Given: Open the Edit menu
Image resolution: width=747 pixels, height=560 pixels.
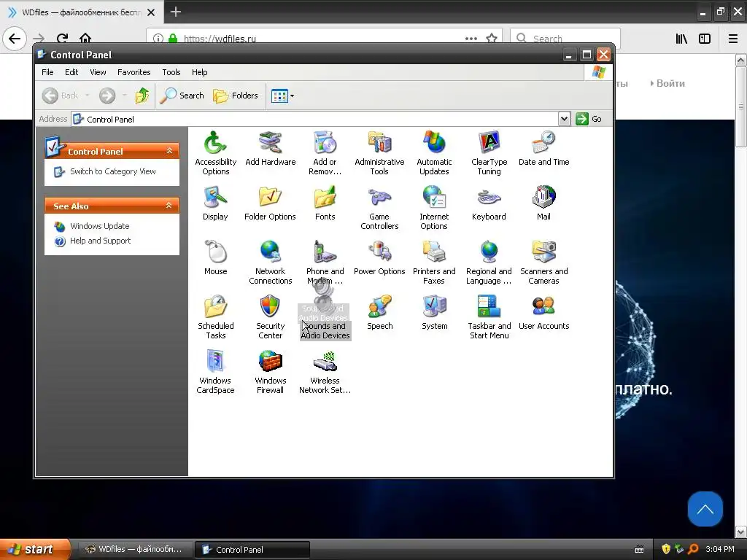Looking at the screenshot, I should point(71,72).
